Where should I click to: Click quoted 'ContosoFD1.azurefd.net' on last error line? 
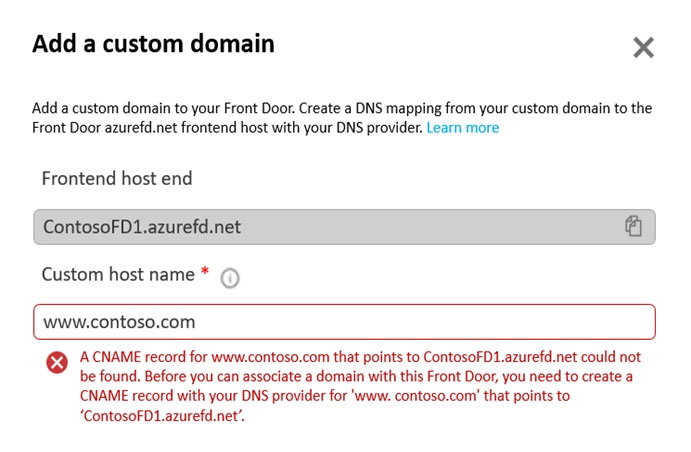pyautogui.click(x=162, y=416)
